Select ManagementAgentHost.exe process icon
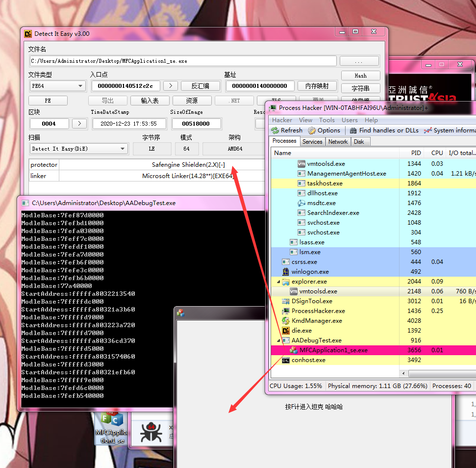476x468 pixels. pos(301,173)
